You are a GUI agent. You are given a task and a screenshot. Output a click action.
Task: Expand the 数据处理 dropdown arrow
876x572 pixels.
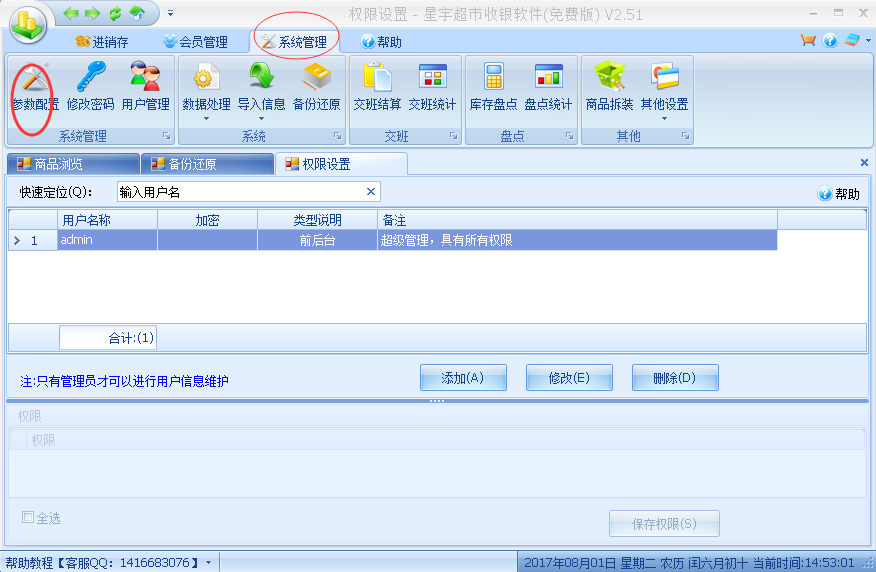[x=206, y=118]
